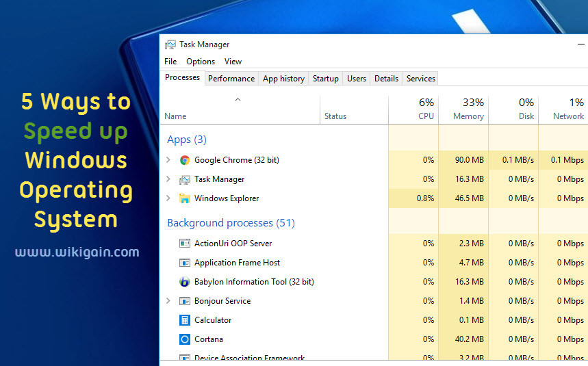The image size is (588, 366).
Task: Expand the Google Chrome process group
Action: (168, 160)
